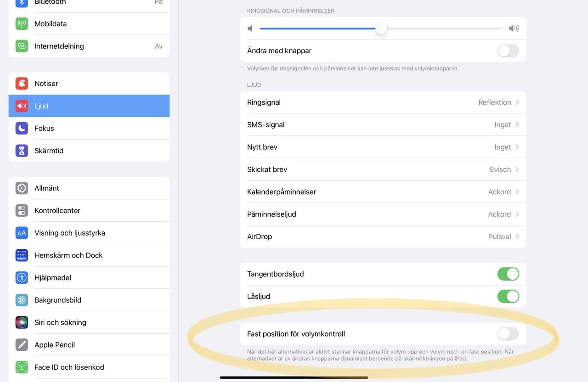The height and width of the screenshot is (382, 588).
Task: Open the Hjälpmedel accessibility icon
Action: pyautogui.click(x=21, y=277)
